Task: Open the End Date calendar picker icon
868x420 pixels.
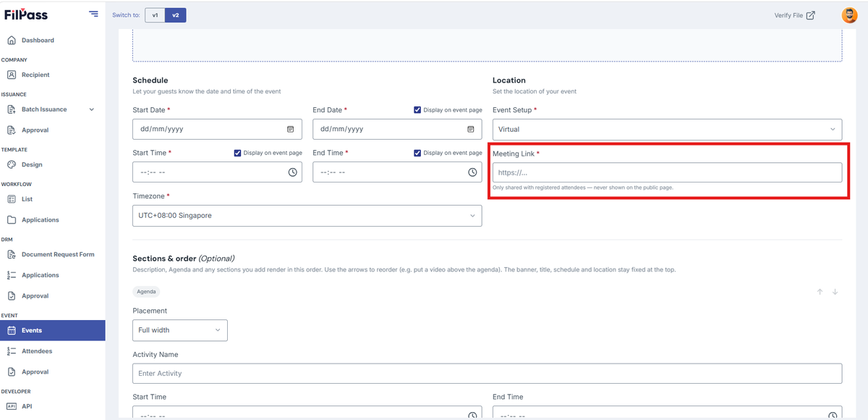Action: (x=470, y=129)
